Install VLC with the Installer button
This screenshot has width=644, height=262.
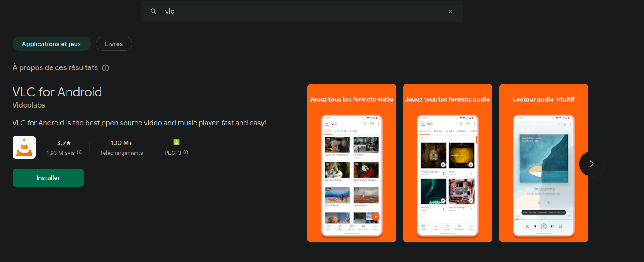[48, 178]
